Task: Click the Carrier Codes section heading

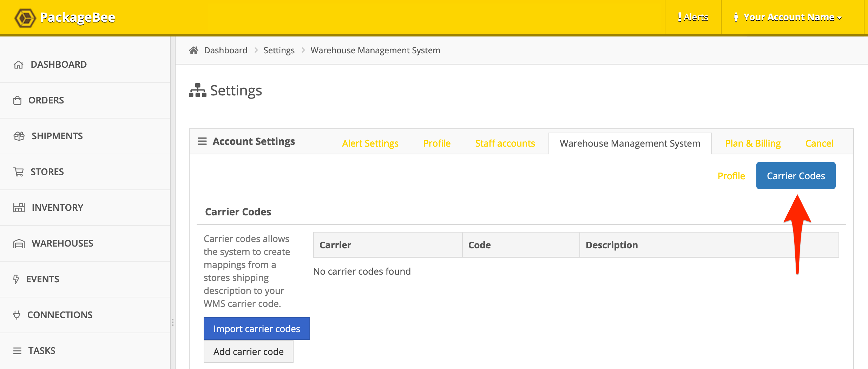Action: click(238, 212)
